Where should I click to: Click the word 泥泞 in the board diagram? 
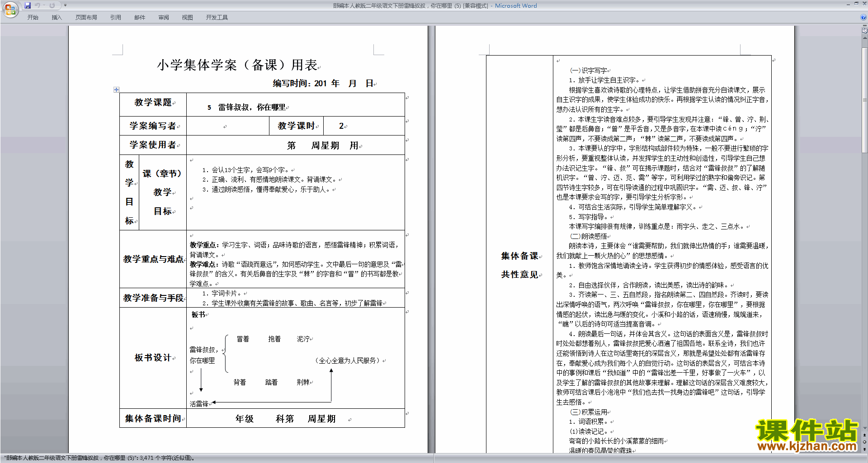click(x=303, y=339)
